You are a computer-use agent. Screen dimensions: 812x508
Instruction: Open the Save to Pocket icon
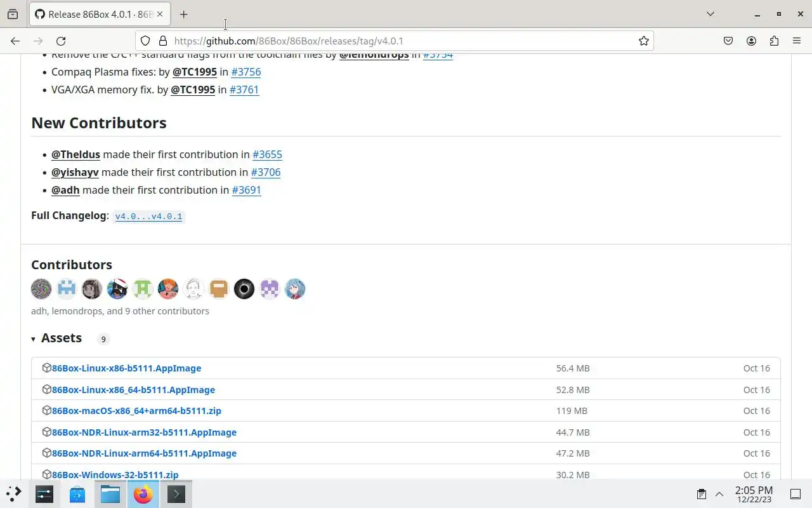pos(728,41)
